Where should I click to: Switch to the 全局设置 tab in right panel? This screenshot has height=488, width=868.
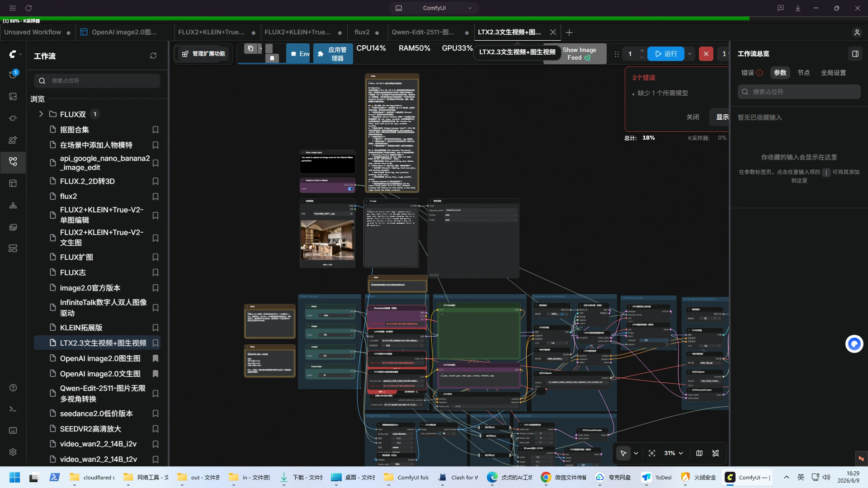pos(833,73)
